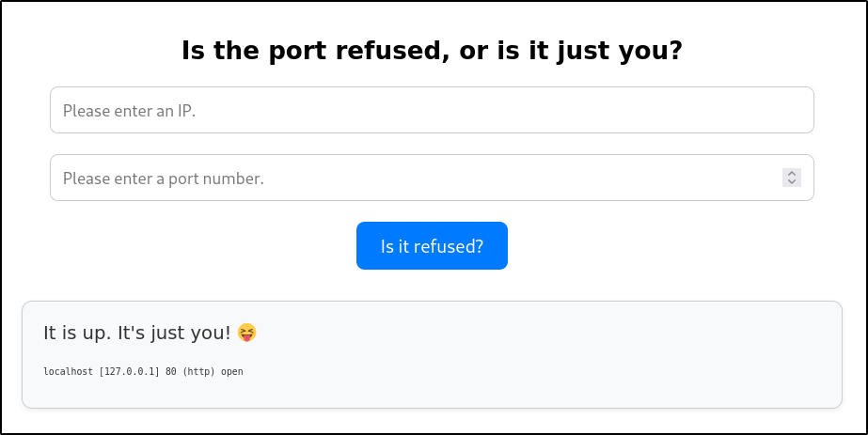Click the page heading about port refused
868x435 pixels.
(432, 51)
